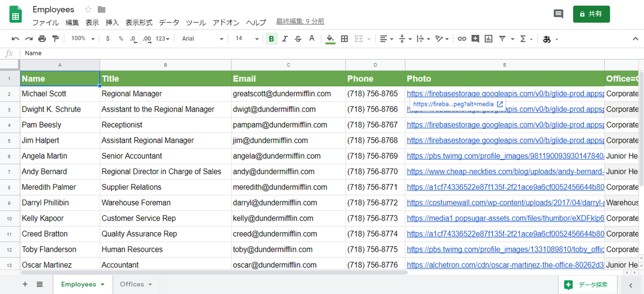Select the paint format roller tool
644x294 pixels.
click(55, 39)
